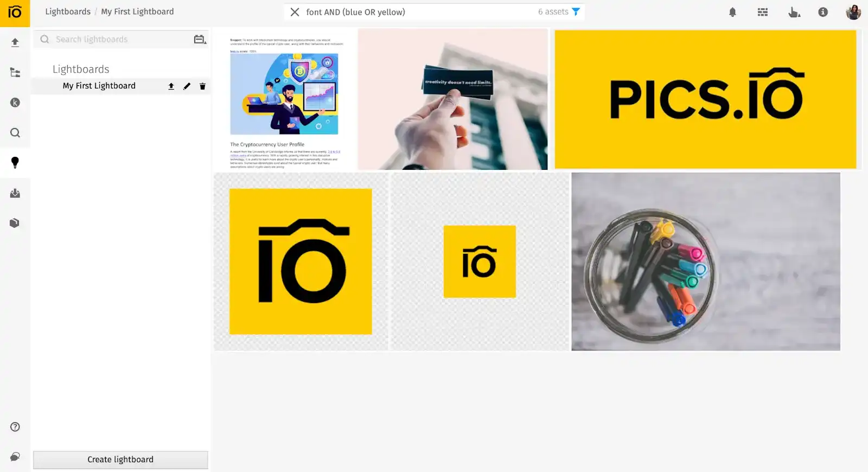Rename My First Lightboard with pencil icon
Image resolution: width=868 pixels, height=472 pixels.
point(187,86)
